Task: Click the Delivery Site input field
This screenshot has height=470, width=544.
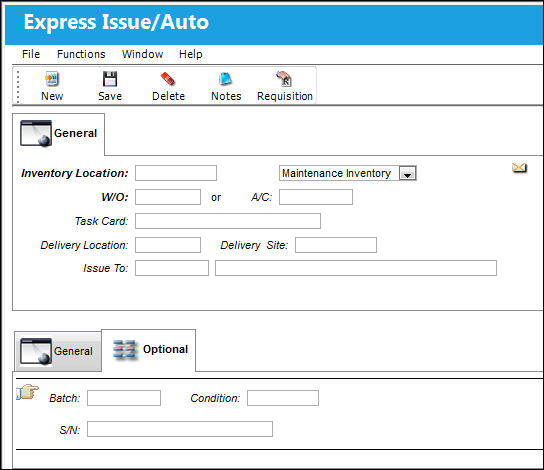Action: [x=336, y=245]
